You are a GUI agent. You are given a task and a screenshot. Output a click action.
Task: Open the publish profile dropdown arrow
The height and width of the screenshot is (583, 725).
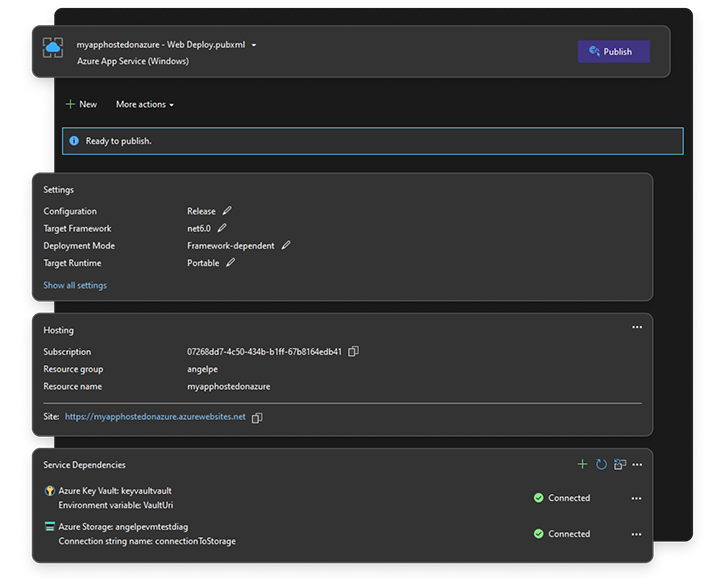click(254, 45)
